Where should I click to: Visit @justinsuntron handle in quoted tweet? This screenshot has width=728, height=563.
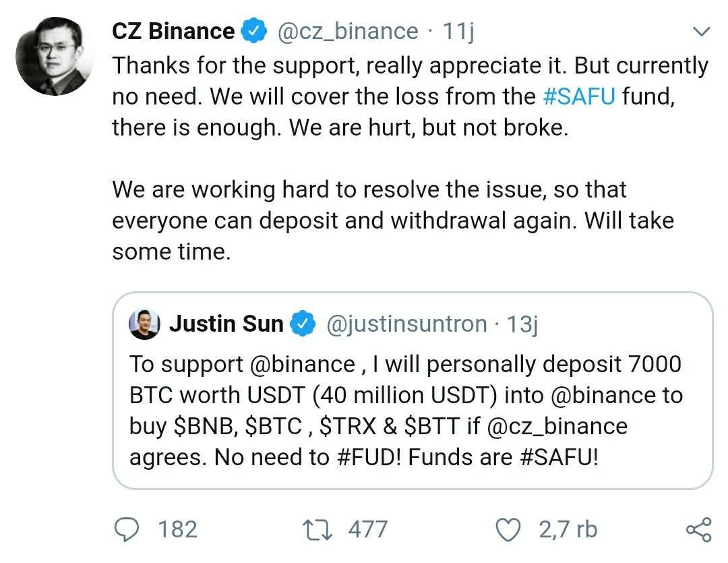(406, 324)
